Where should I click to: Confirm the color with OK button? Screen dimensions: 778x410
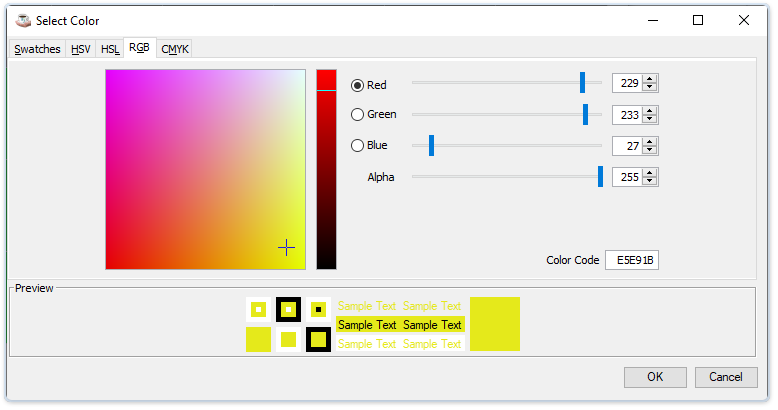point(655,377)
